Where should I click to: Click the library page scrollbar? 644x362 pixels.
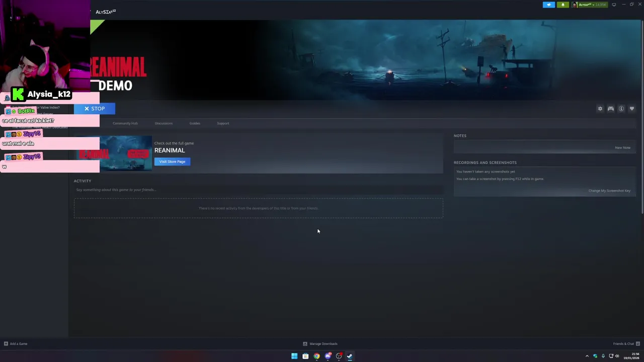click(x=642, y=118)
